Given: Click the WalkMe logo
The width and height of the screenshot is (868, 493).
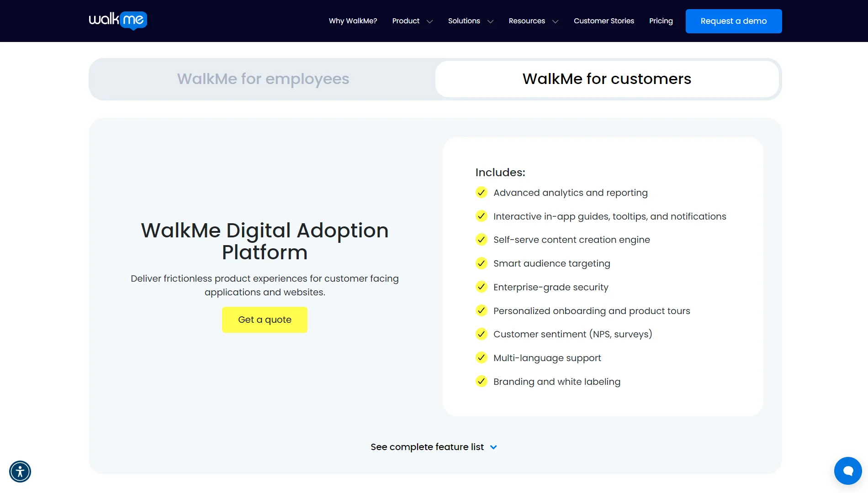Looking at the screenshot, I should click(x=117, y=21).
